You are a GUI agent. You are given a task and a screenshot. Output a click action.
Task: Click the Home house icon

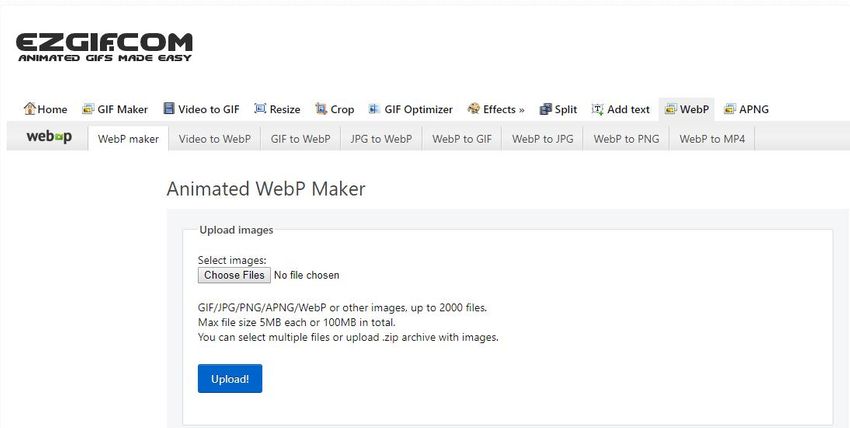point(29,109)
